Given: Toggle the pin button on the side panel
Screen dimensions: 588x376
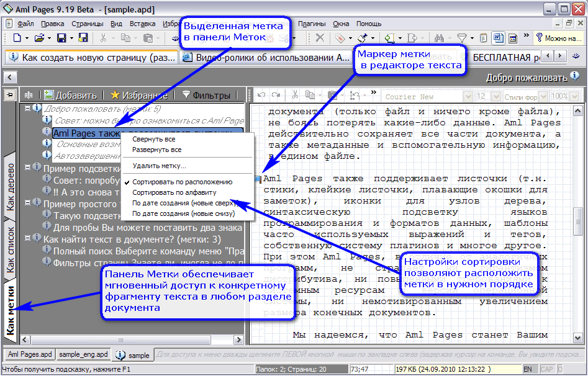Looking at the screenshot, I should (x=9, y=94).
